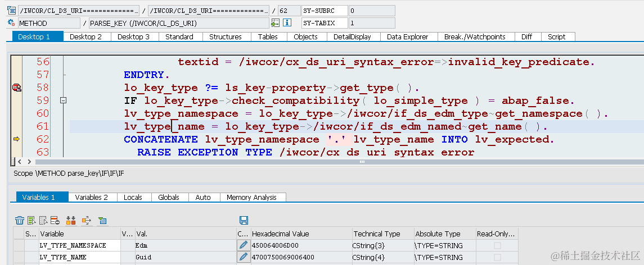Click pencil icon for LV_TYPE_NAME
This screenshot has height=265, width=644.
pos(243,257)
